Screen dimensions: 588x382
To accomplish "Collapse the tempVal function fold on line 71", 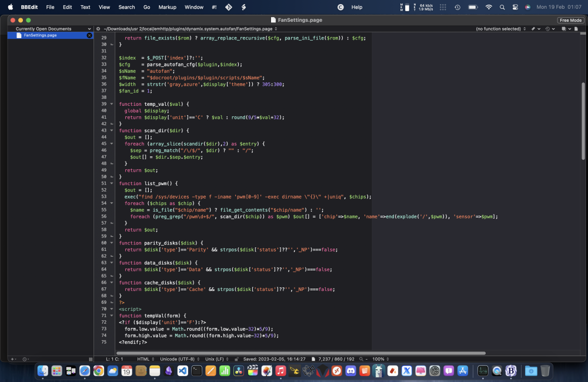I will coord(112,316).
